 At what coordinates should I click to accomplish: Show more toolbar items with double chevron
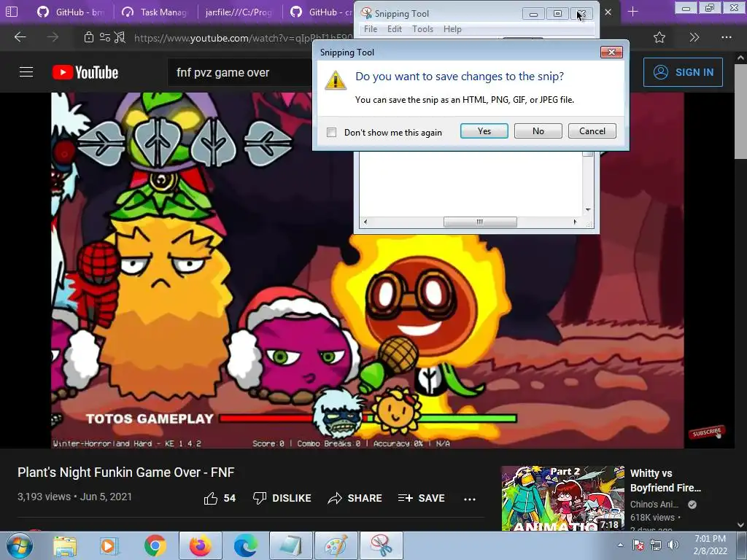694,37
